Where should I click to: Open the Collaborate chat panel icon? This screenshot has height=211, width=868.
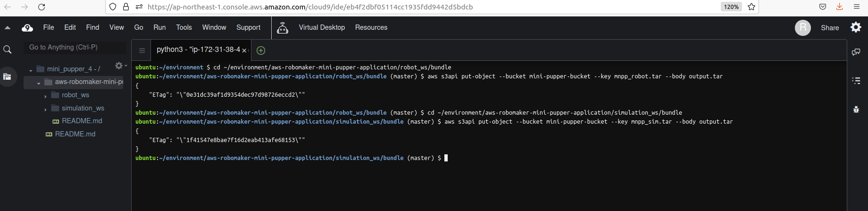click(x=856, y=52)
